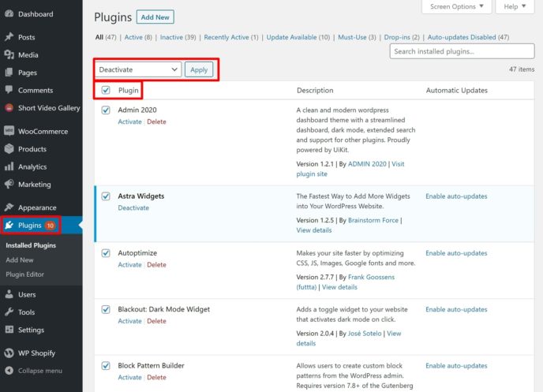
Task: Activate the Admin 2020 plugin
Action: 130,121
